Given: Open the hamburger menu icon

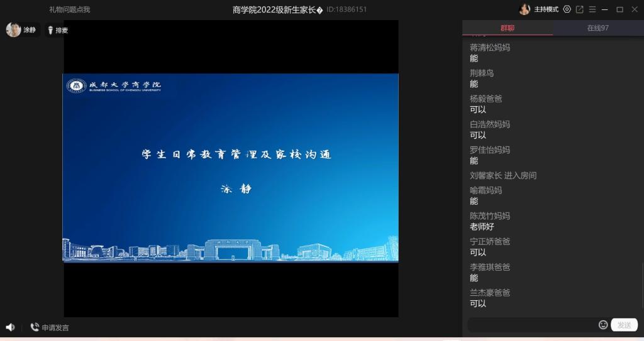Looking at the screenshot, I should click(592, 9).
